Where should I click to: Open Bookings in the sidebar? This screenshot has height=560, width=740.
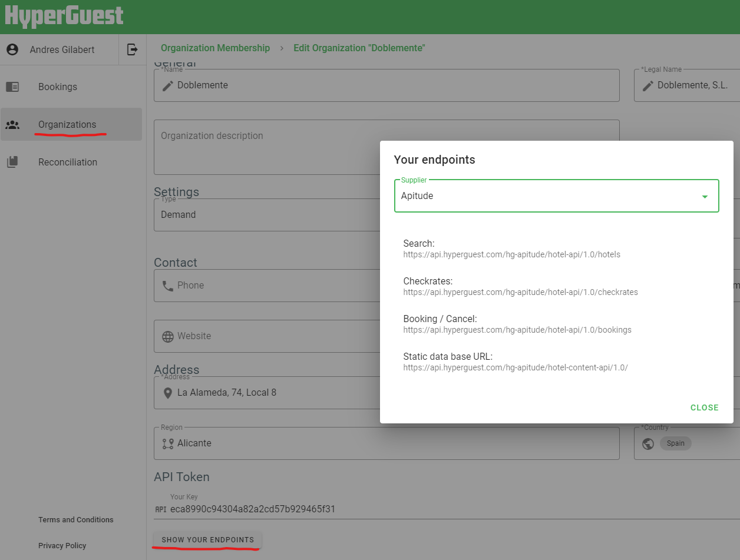(71, 87)
